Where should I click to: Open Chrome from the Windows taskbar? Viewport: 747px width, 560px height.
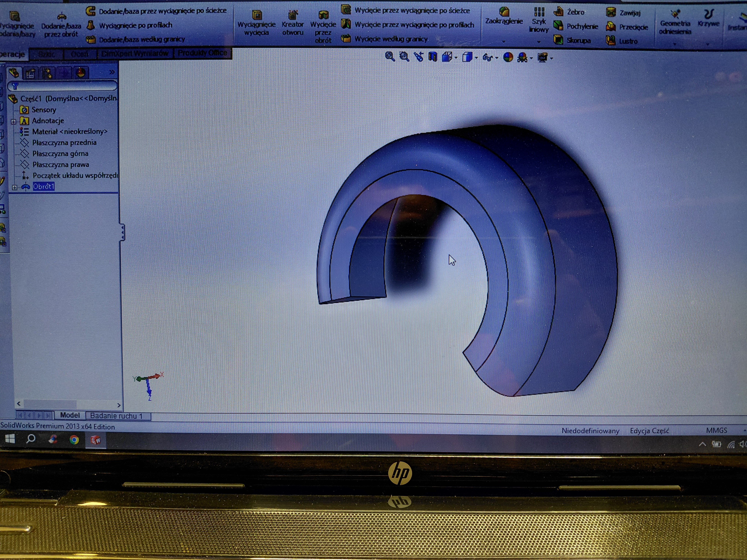74,440
